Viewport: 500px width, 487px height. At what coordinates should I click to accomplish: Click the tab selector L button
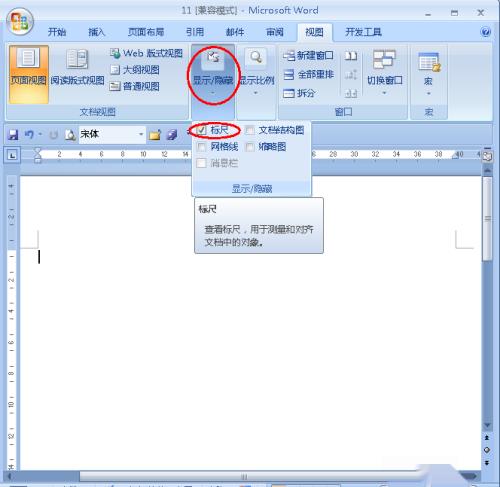12,155
